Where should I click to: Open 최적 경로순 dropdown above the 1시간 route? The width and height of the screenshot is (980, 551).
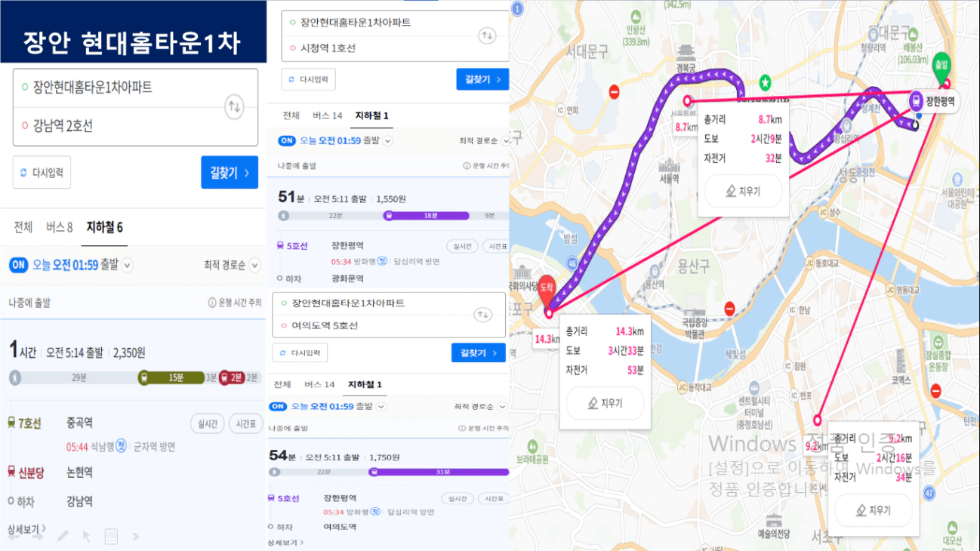pyautogui.click(x=232, y=265)
